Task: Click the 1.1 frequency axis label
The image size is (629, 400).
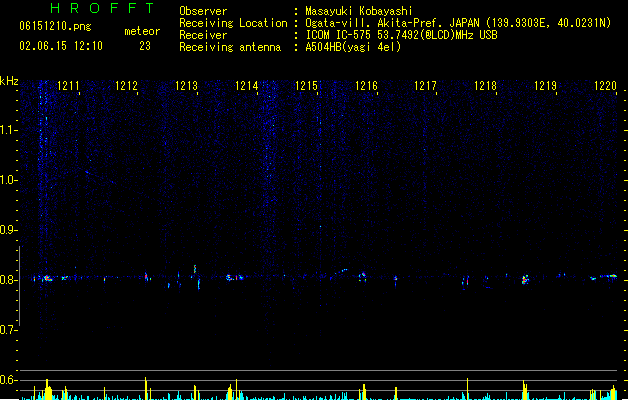Action: (x=8, y=130)
